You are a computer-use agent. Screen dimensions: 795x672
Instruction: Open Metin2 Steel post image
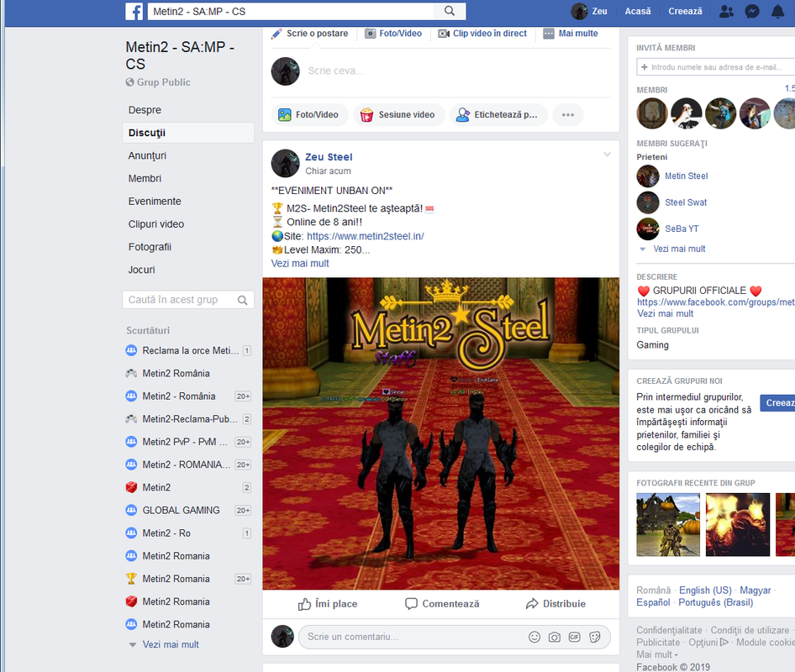point(440,433)
